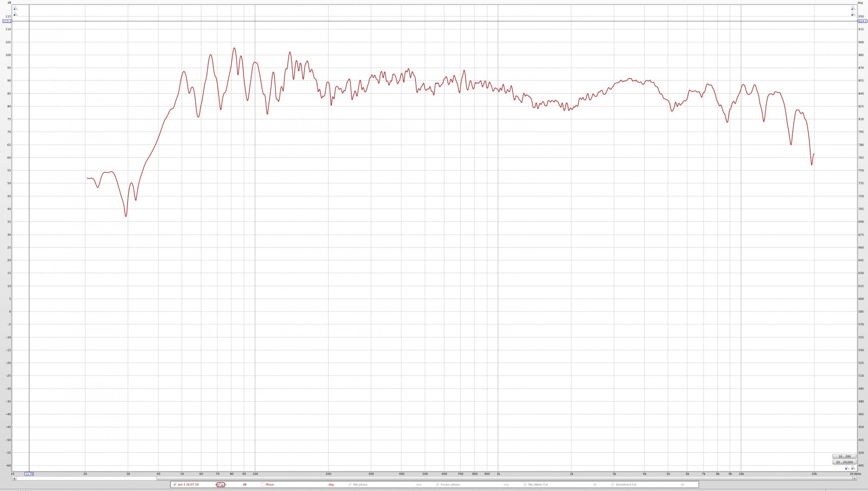Click the left-axis zoom in magnifier
Viewport: 868px width, 491px height.
pyautogui.click(x=15, y=8)
